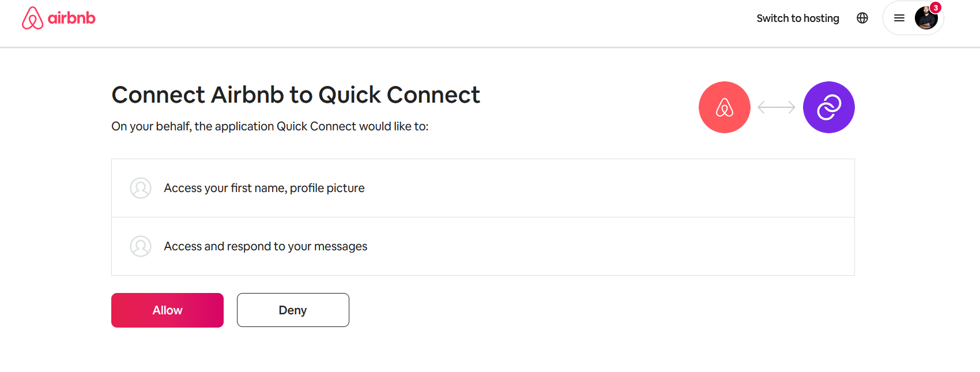
Task: Click the person icon beside profile picture permission
Action: pos(141,188)
